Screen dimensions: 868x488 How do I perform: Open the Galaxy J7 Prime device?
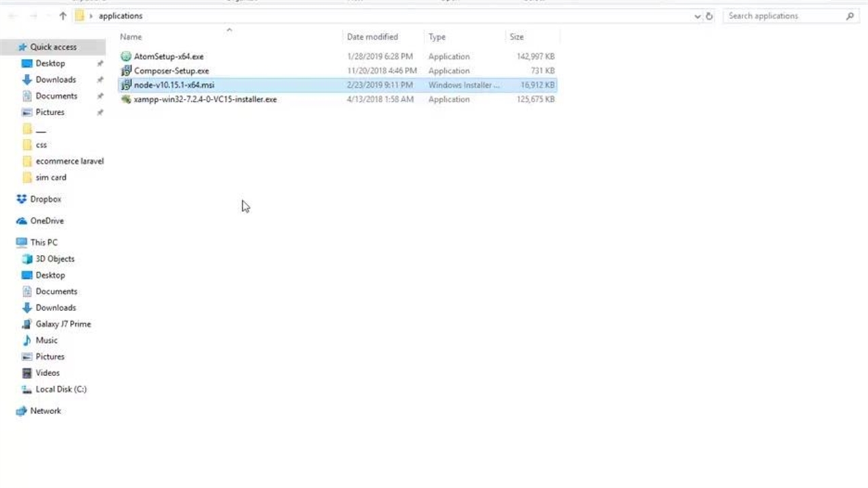pyautogui.click(x=63, y=324)
